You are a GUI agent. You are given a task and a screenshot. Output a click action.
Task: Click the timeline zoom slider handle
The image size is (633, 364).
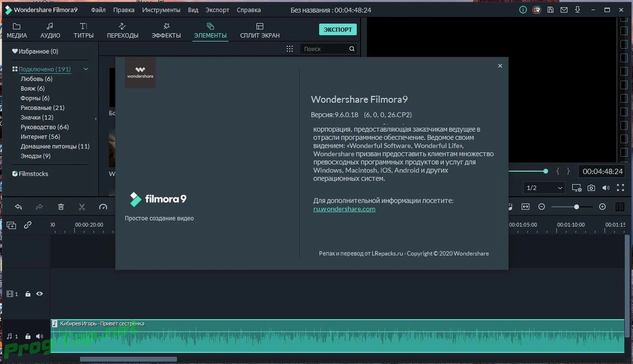(577, 207)
